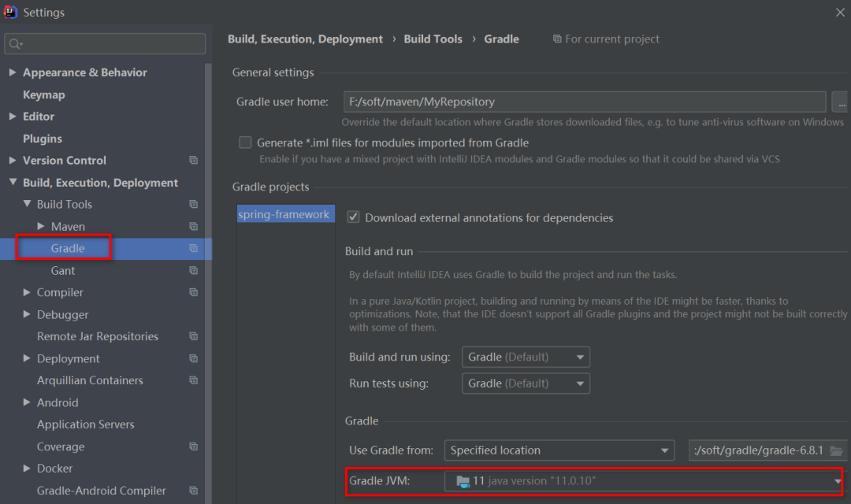Screen dimensions: 851x504
Task: Expand the Debugger node
Action: click(27, 314)
